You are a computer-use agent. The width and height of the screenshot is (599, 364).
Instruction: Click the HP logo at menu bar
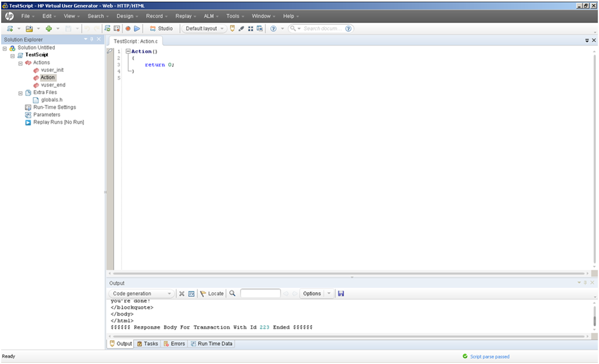[x=9, y=16]
